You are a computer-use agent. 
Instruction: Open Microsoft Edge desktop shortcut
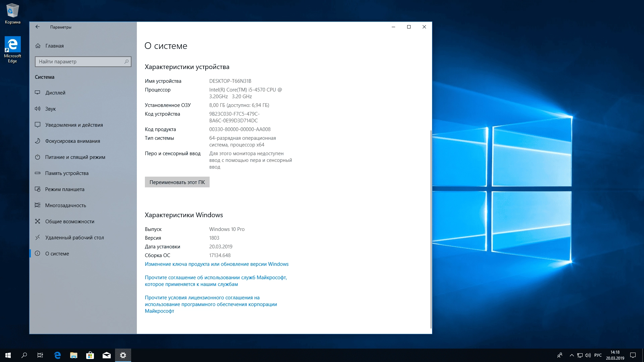click(x=13, y=50)
